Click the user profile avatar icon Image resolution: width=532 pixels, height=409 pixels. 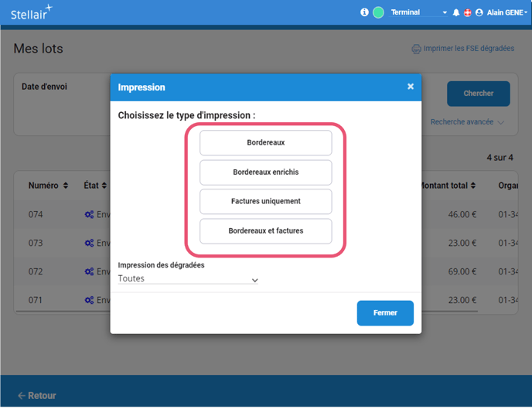(x=479, y=12)
